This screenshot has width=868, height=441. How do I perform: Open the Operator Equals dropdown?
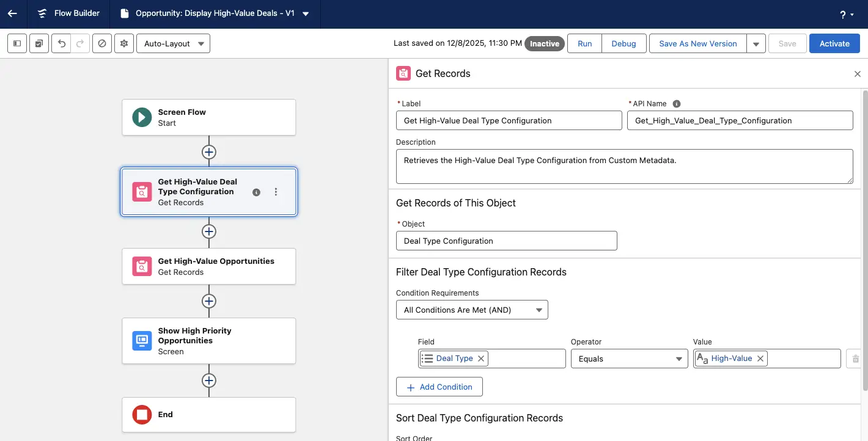pyautogui.click(x=630, y=359)
